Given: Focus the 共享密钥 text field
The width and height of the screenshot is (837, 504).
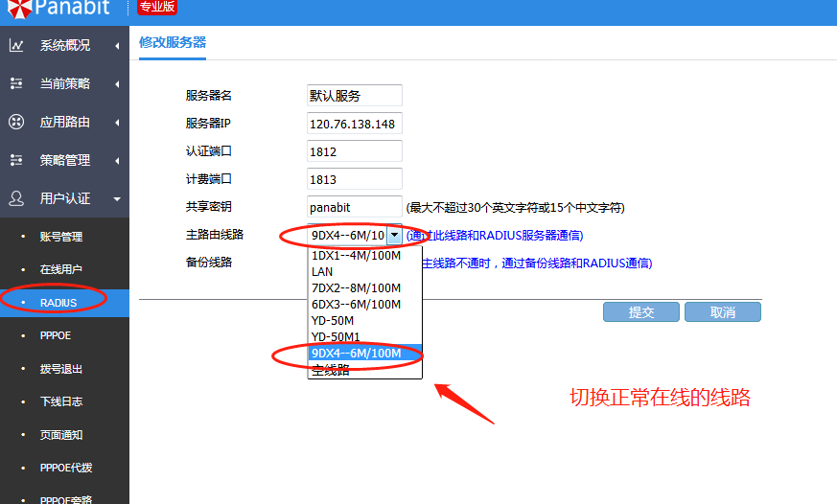Looking at the screenshot, I should coord(354,207).
